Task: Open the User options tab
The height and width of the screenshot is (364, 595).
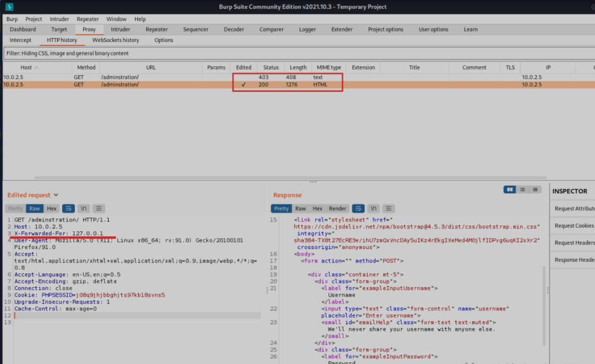Action: (433, 29)
